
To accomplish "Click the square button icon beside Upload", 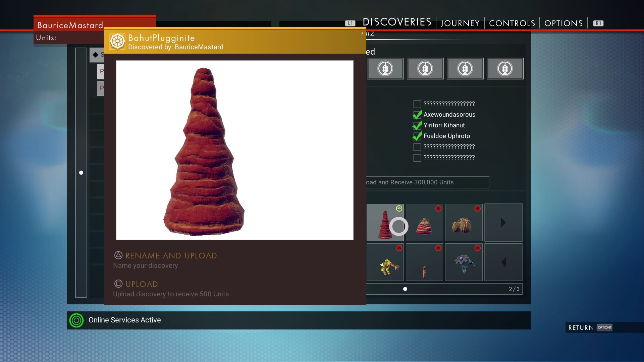I will [118, 284].
